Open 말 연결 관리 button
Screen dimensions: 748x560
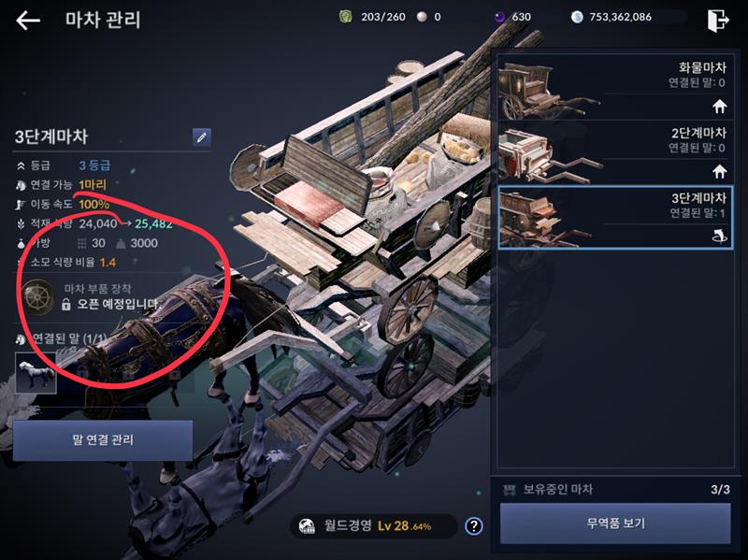coord(103,439)
